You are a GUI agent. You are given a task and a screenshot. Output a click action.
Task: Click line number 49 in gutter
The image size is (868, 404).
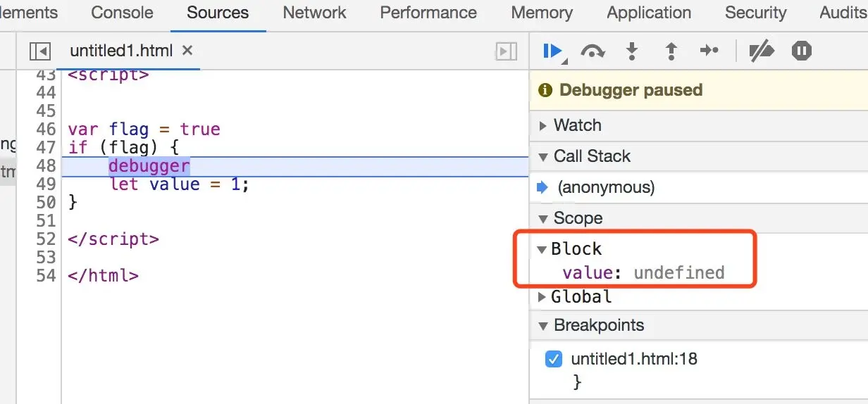coord(46,184)
